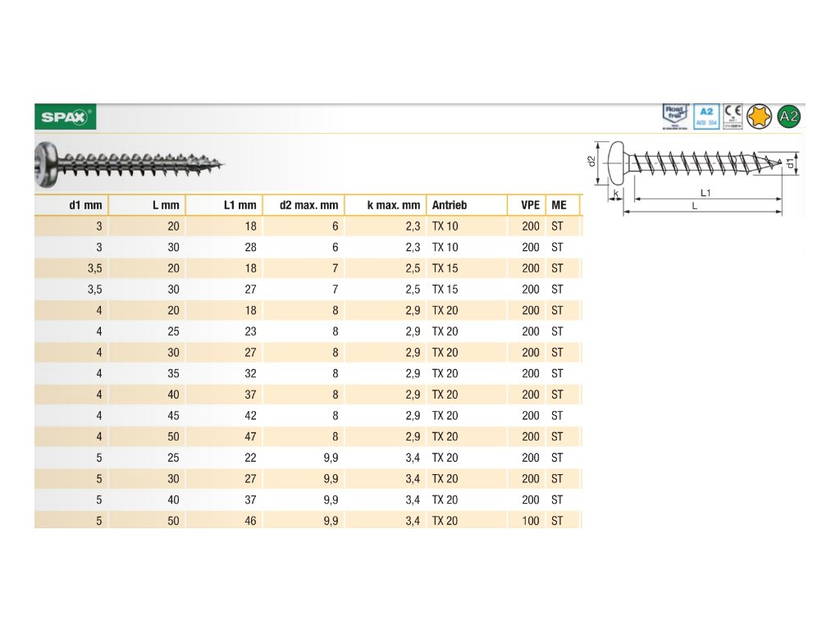Image resolution: width=840 pixels, height=630 pixels.
Task: Click L1 value '42' in the table
Action: coord(251,416)
